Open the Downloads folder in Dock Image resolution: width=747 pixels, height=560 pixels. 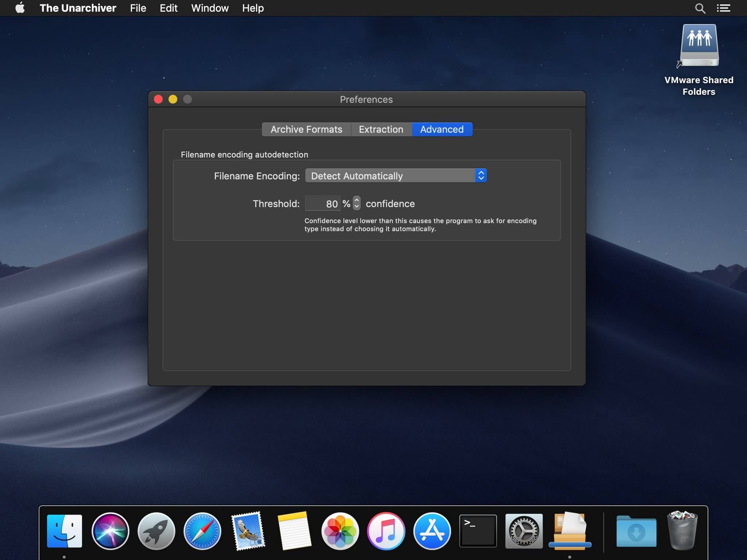coord(636,531)
